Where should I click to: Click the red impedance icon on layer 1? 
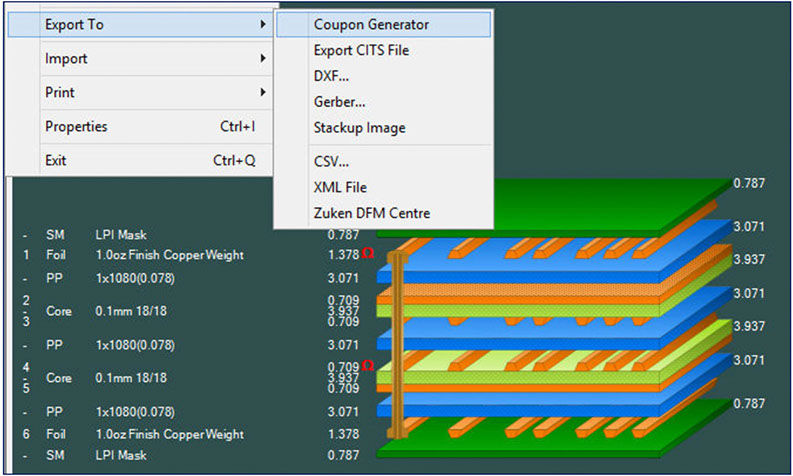pyautogui.click(x=368, y=254)
